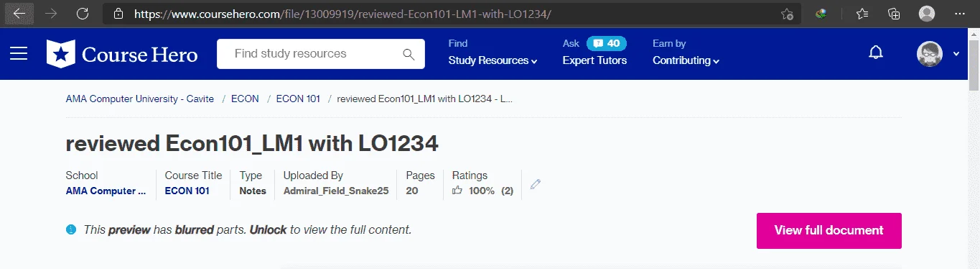The image size is (980, 269).
Task: Open the browser profile avatar
Action: coord(927,14)
